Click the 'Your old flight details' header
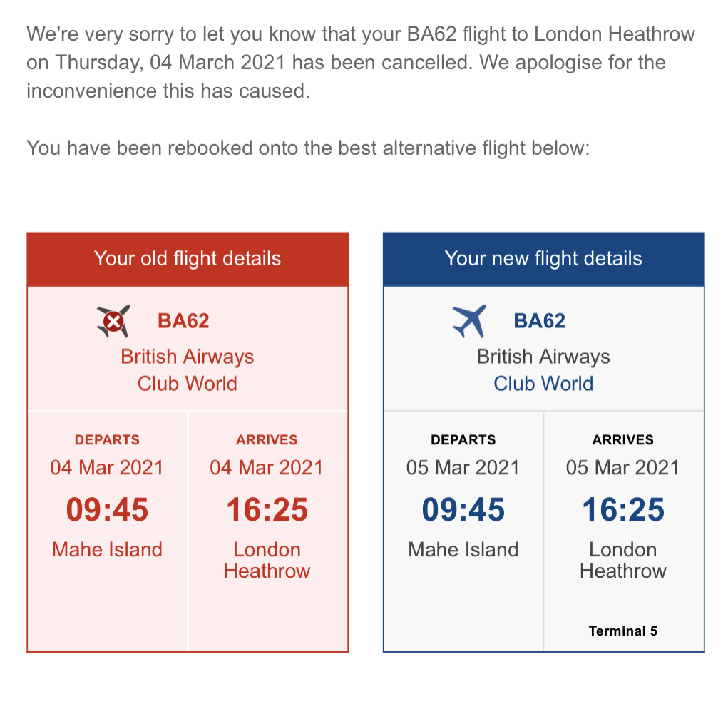This screenshot has height=704, width=728. (x=188, y=259)
